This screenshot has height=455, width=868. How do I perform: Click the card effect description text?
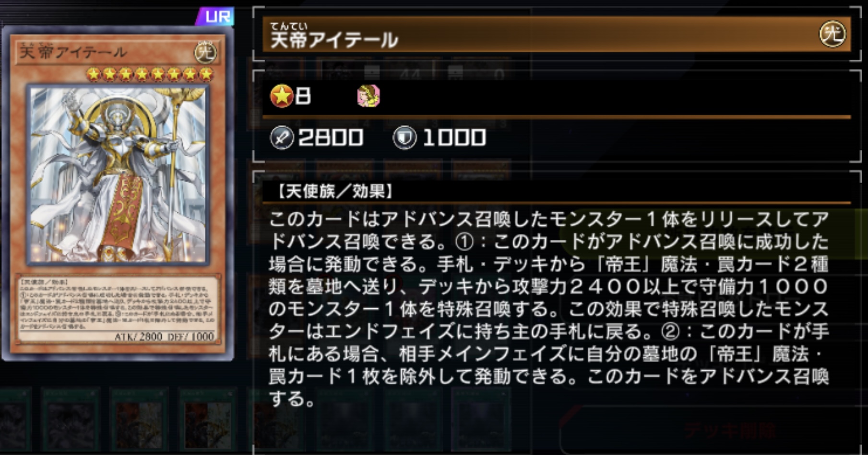pyautogui.click(x=548, y=309)
